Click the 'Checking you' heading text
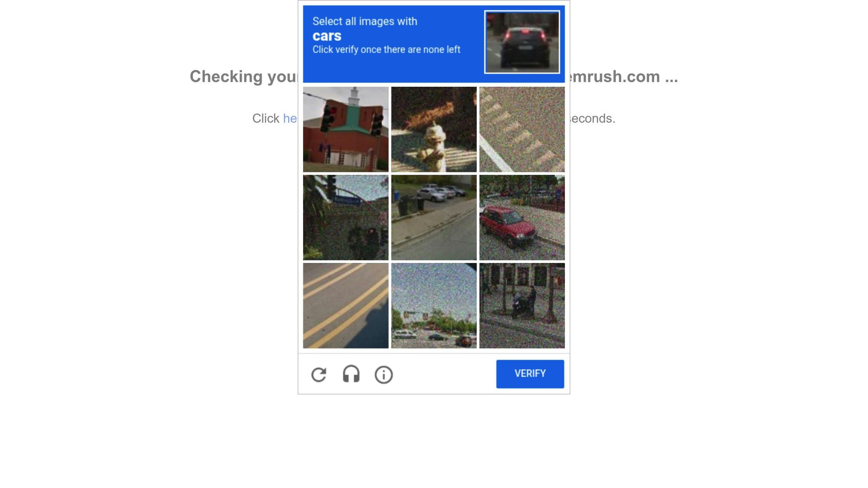Viewport: 868px width, 488px height. coord(244,77)
